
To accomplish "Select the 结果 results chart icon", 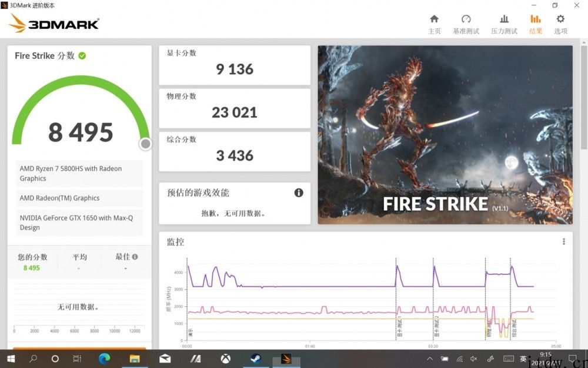I will (536, 19).
